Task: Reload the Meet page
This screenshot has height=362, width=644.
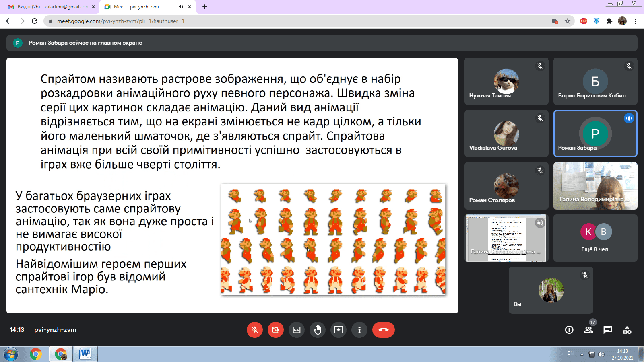Action: (x=35, y=21)
